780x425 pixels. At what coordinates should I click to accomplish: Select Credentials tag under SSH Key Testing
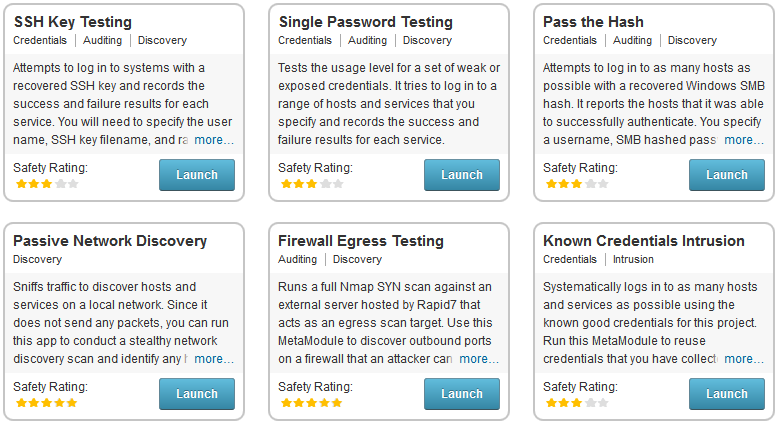click(41, 41)
